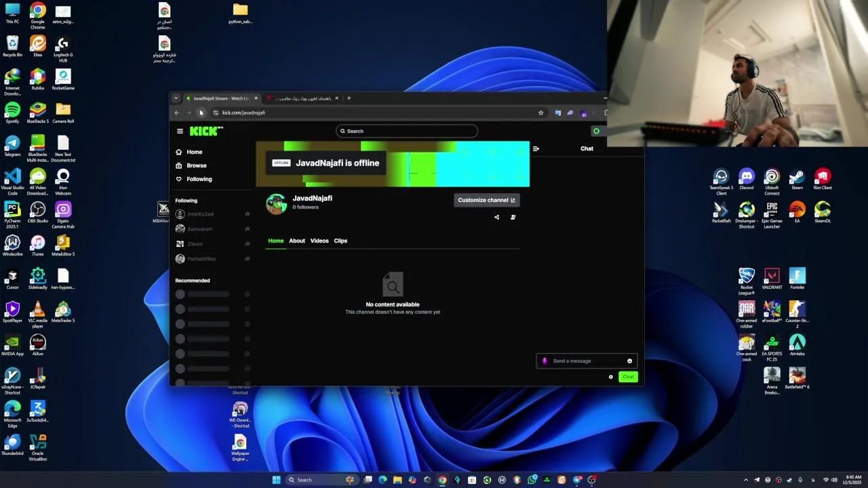The width and height of the screenshot is (868, 488).
Task: Expand the system tray hidden icons chevron
Action: 746,480
